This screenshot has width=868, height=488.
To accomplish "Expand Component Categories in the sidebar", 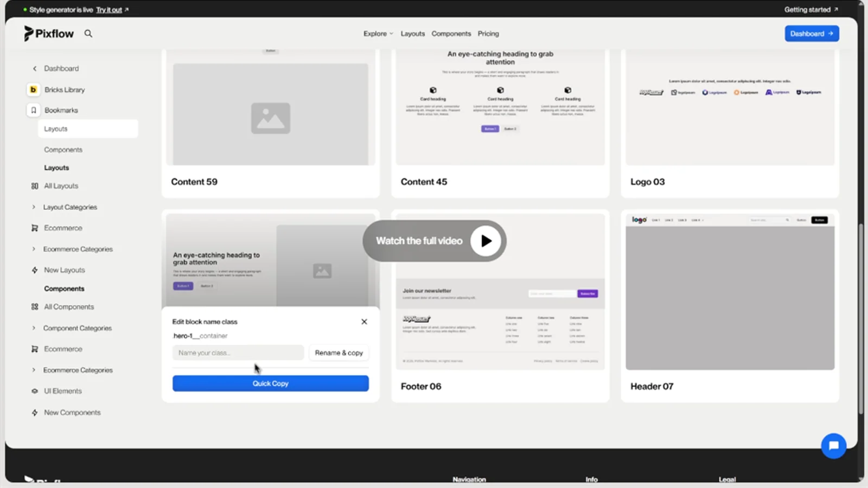I will click(x=34, y=328).
